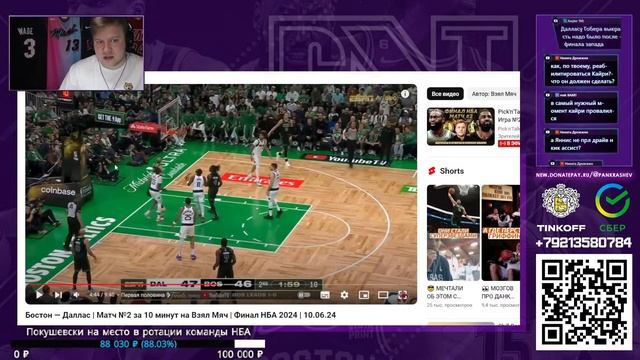This screenshot has width=640, height=360.
Task: Enter fullscreen mode
Action: click(x=402, y=295)
